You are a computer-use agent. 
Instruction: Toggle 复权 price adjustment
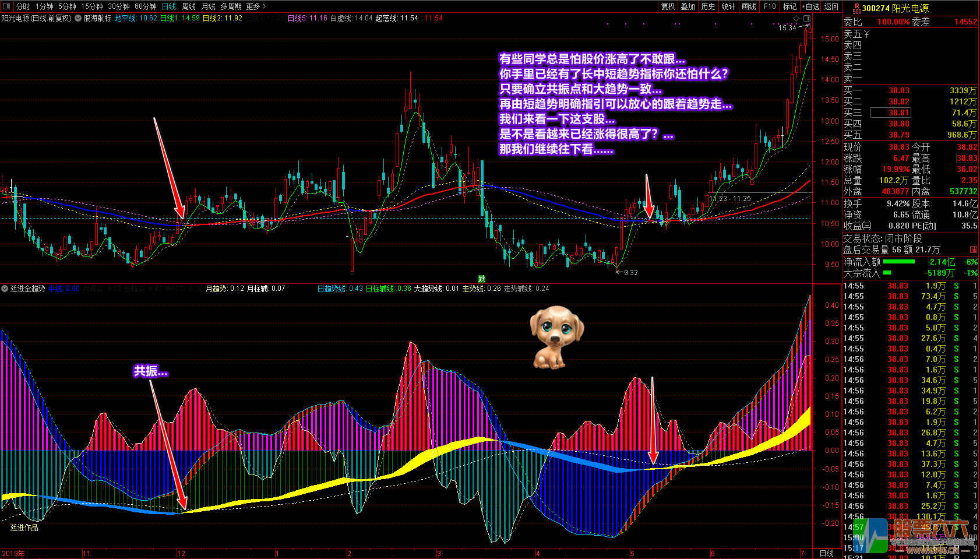pos(668,6)
